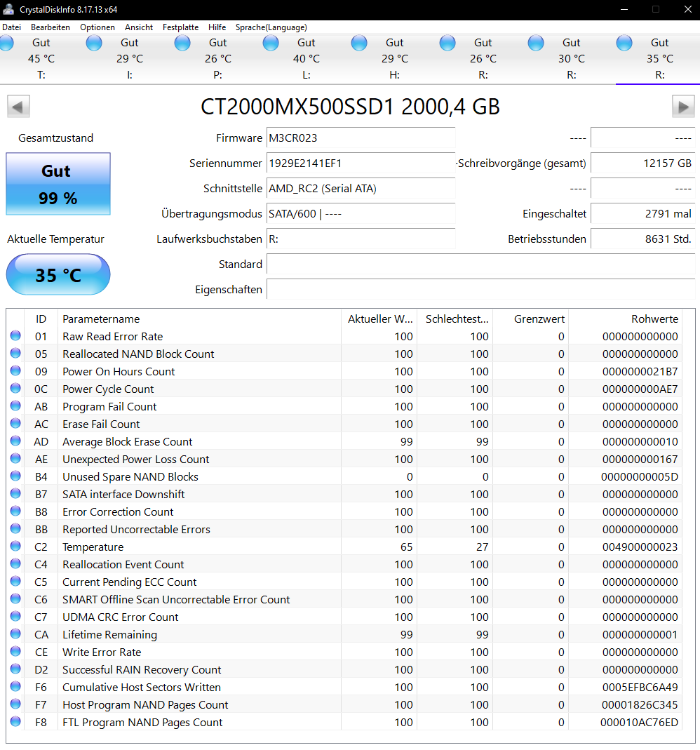Click the Aktueller W... column header

point(379,319)
